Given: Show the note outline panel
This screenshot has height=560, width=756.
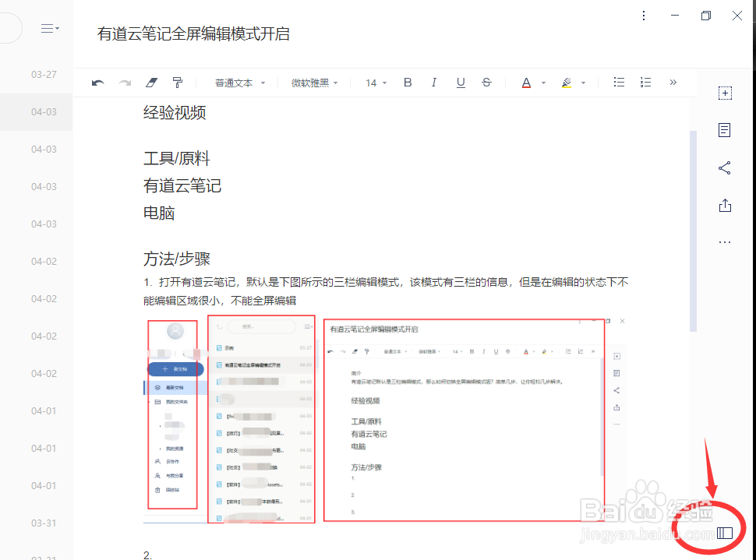Looking at the screenshot, I should point(724,129).
